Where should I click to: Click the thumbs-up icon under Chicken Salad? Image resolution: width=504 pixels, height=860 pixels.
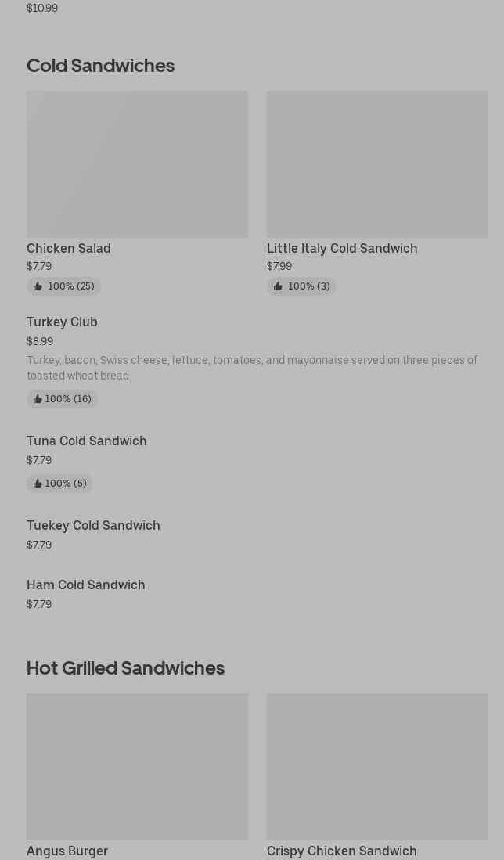38,286
